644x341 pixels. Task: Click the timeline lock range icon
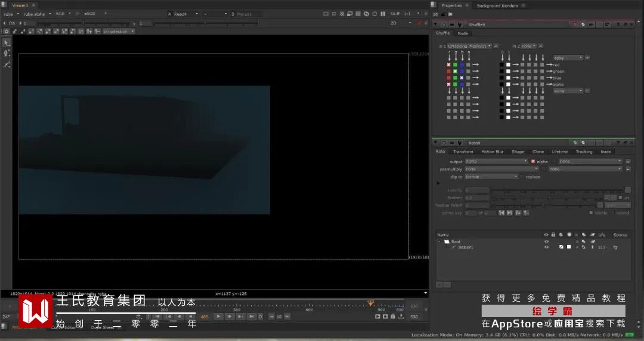[x=393, y=317]
